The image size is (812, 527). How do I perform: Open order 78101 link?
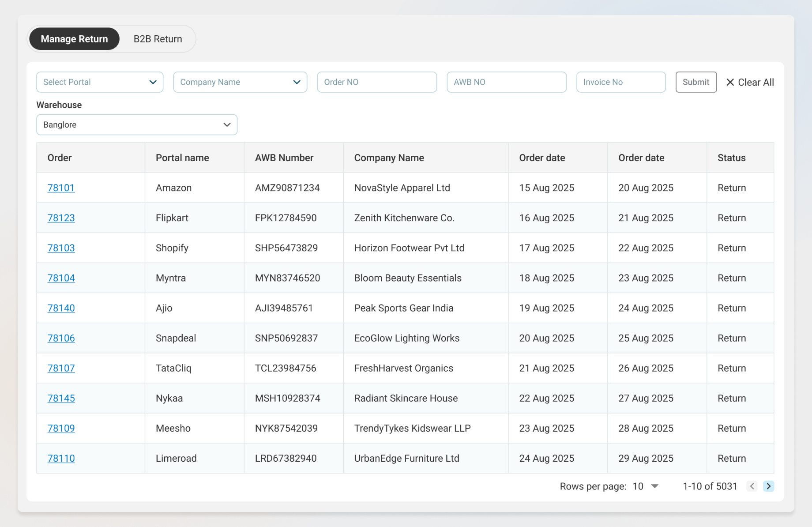point(61,188)
